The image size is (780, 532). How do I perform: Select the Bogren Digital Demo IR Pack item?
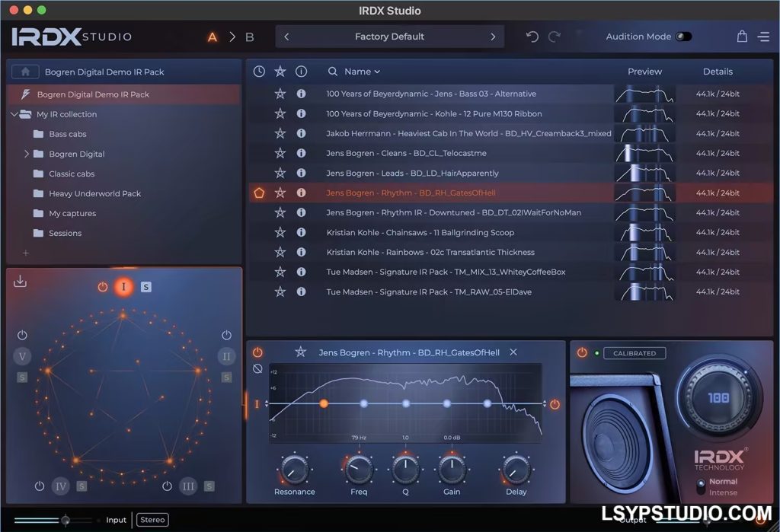pos(123,94)
